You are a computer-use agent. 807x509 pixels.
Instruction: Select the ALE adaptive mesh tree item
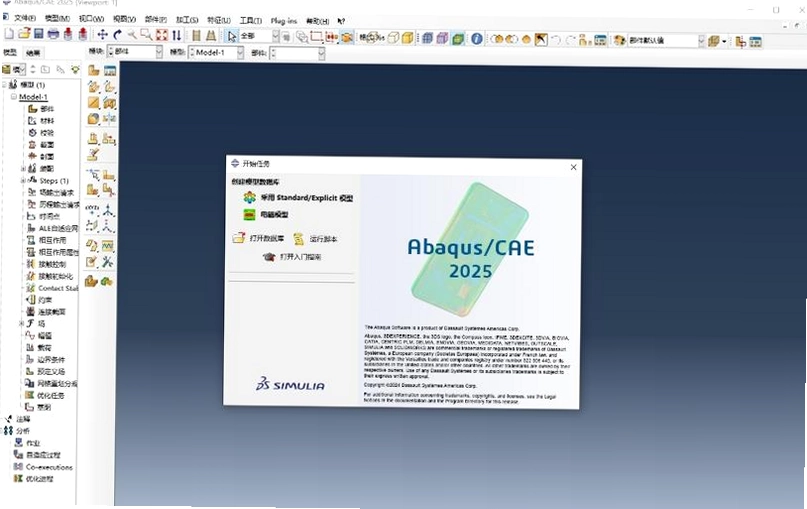tap(58, 228)
